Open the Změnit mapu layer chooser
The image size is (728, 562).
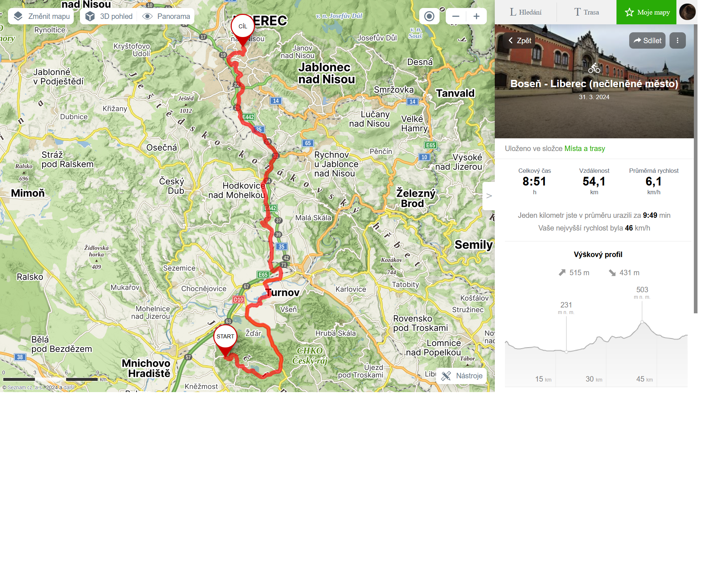tap(41, 16)
